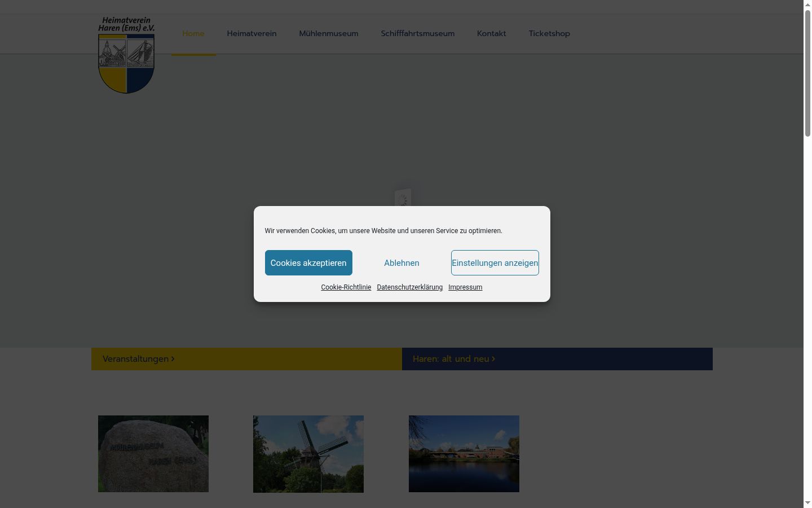This screenshot has height=508, width=812.
Task: Open the Ticketshop page
Action: [x=549, y=34]
